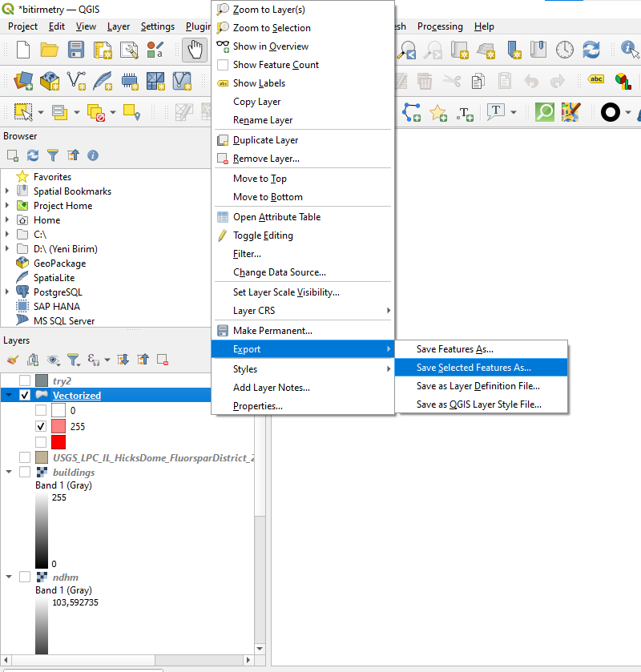This screenshot has height=672, width=641.
Task: Select Open Attribute Table menu entry
Action: click(x=303, y=217)
